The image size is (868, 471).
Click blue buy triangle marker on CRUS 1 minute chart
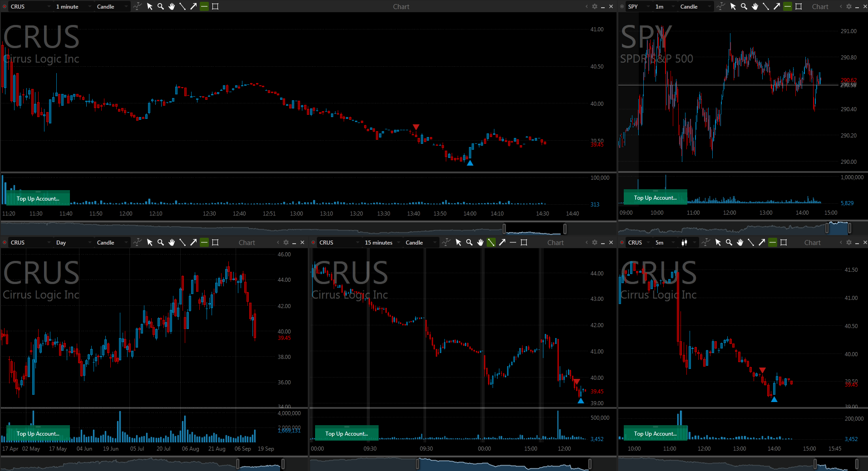tap(470, 163)
